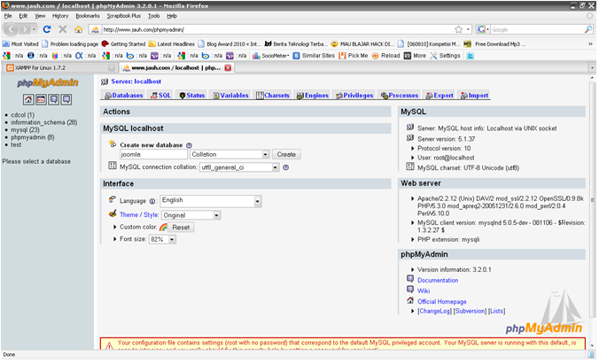Click the SocioMeter toolbar icon
This screenshot has width=599, height=364.
271,56
